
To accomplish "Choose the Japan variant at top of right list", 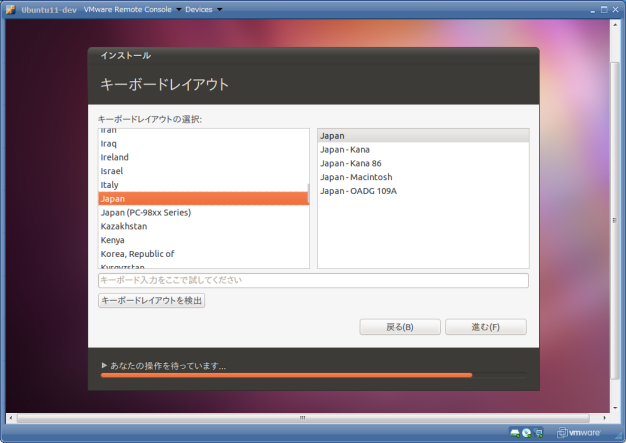I will (x=423, y=136).
